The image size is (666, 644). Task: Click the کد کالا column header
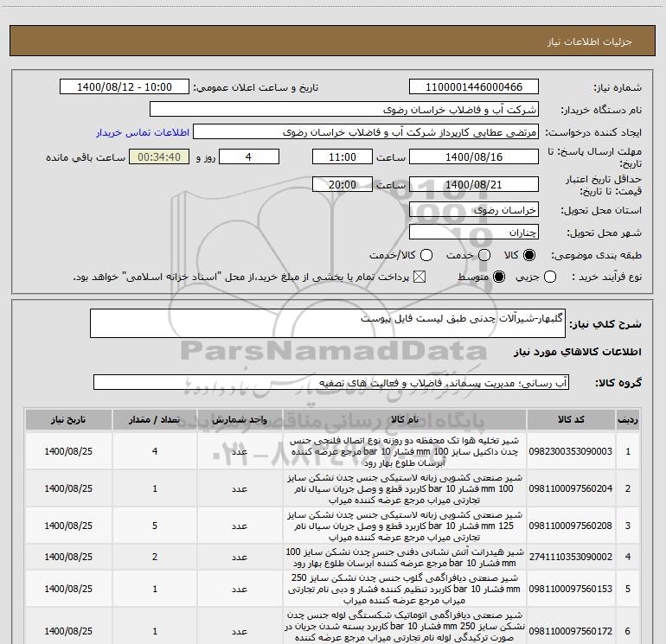click(571, 419)
